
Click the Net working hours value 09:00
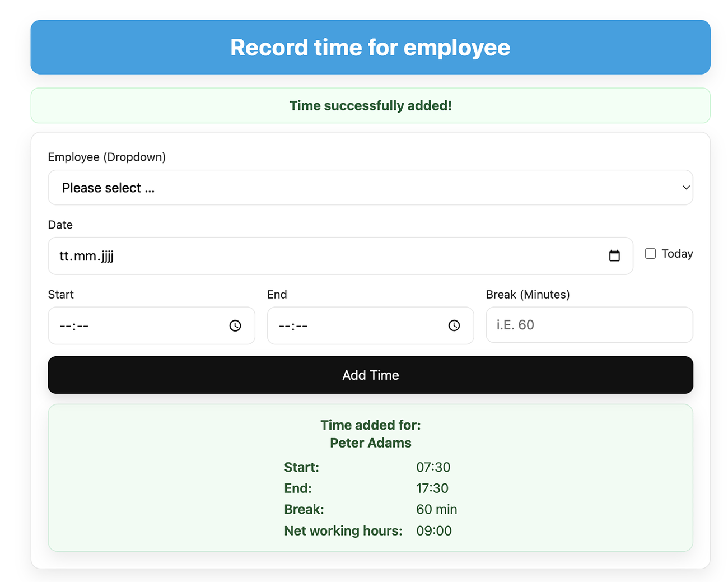coord(433,531)
